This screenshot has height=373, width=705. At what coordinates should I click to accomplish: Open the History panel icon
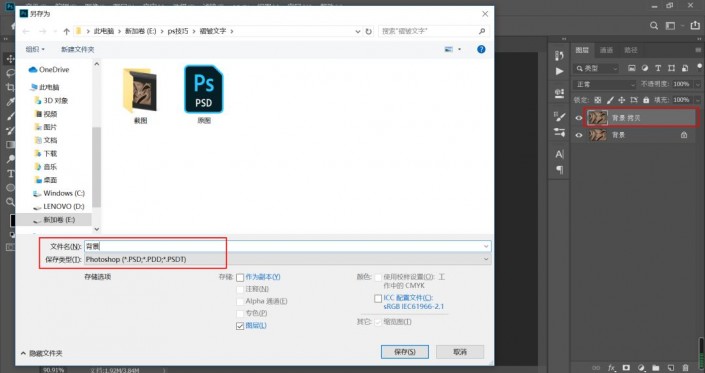(x=559, y=55)
